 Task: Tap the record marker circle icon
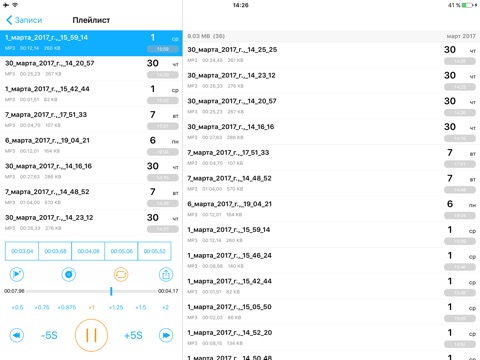(69, 274)
